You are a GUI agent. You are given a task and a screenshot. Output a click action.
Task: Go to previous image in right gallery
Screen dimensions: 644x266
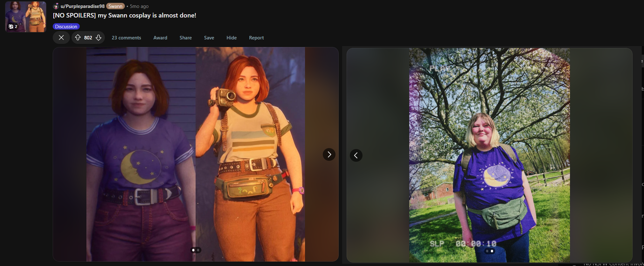pyautogui.click(x=356, y=155)
